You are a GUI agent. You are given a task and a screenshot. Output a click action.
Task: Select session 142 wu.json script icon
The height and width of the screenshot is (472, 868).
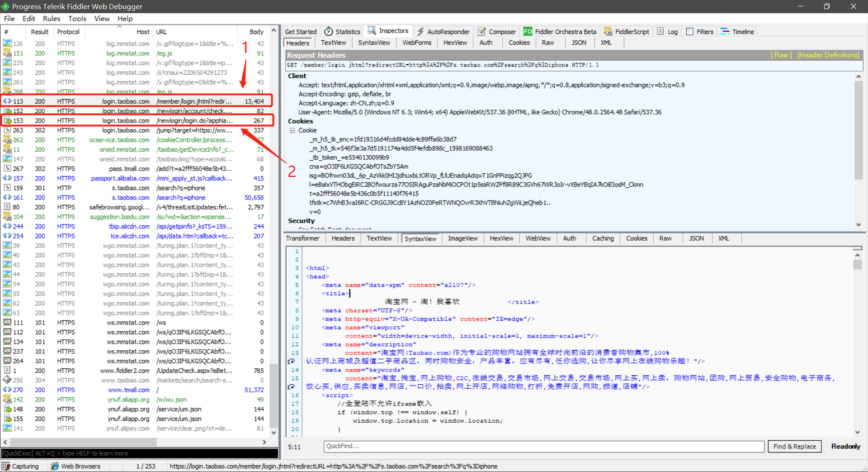(x=7, y=400)
